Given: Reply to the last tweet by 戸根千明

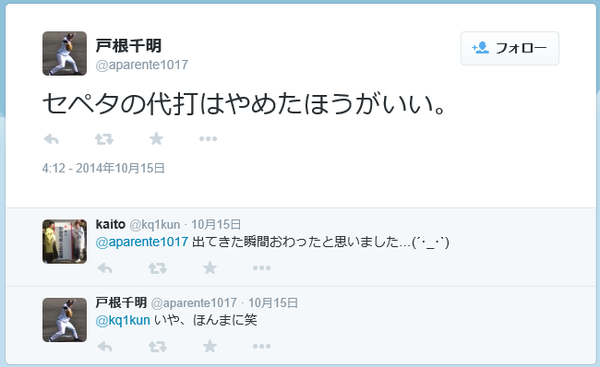Looking at the screenshot, I should [x=105, y=347].
